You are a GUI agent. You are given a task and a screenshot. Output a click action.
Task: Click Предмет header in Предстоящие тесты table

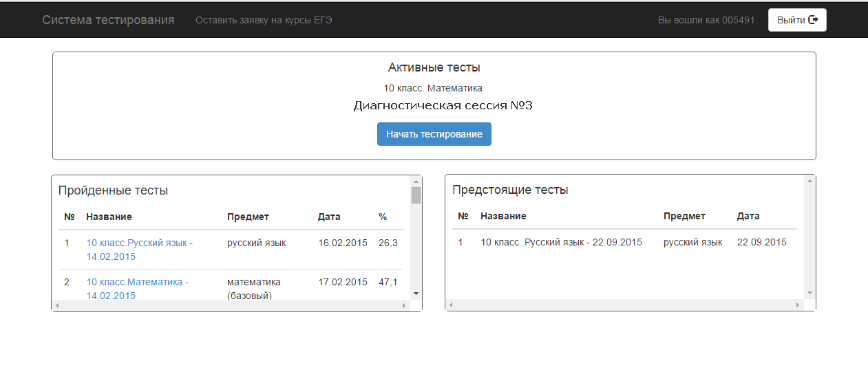tap(684, 216)
